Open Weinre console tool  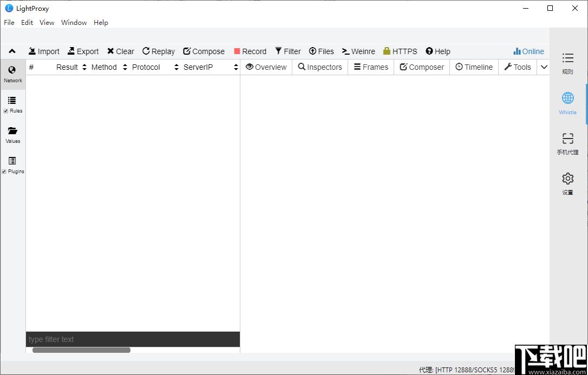tap(358, 51)
